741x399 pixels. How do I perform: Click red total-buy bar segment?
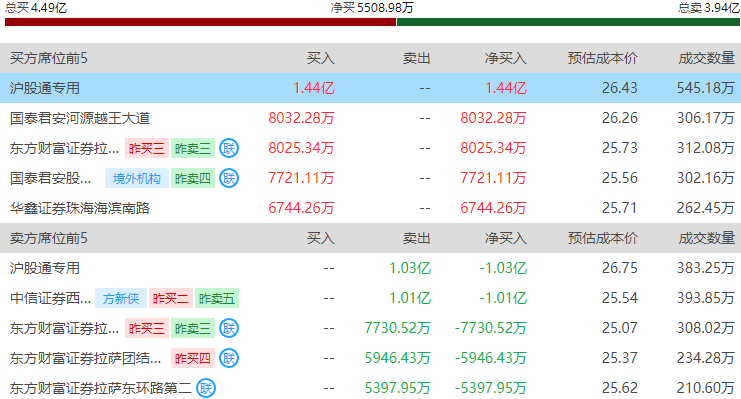pyautogui.click(x=200, y=22)
